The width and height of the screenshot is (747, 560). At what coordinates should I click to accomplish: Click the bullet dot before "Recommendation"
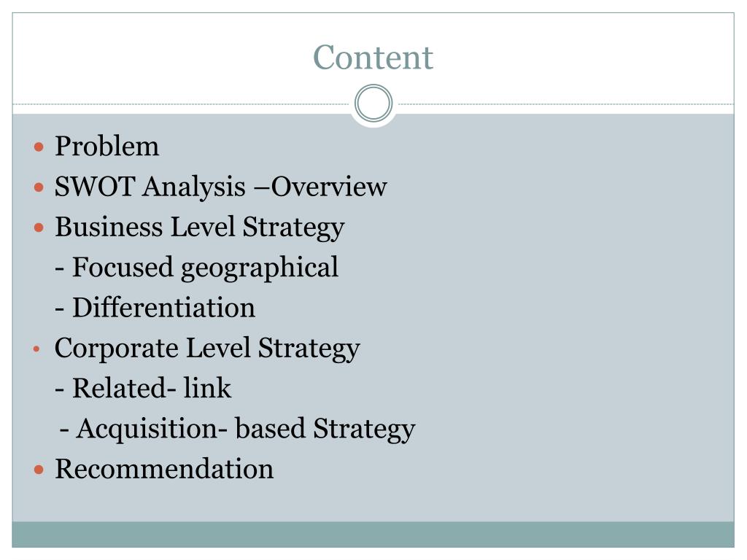point(40,469)
